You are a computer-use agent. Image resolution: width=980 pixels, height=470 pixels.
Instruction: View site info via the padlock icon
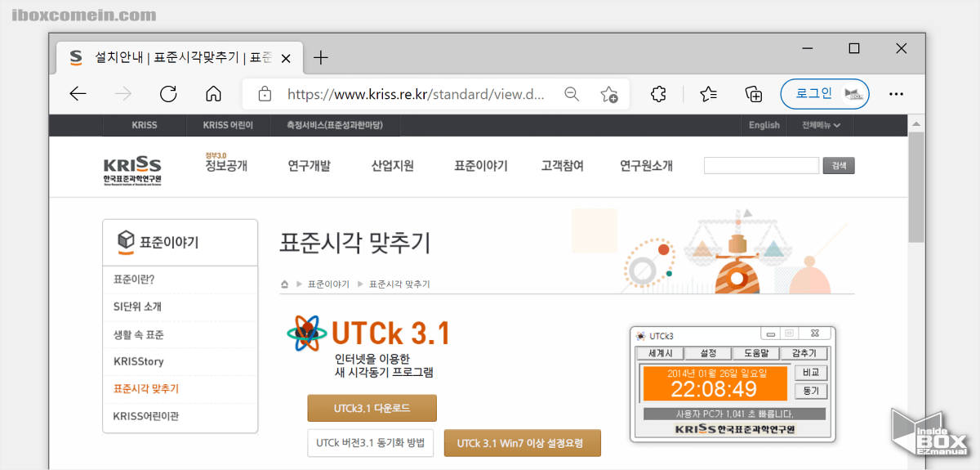[x=265, y=94]
